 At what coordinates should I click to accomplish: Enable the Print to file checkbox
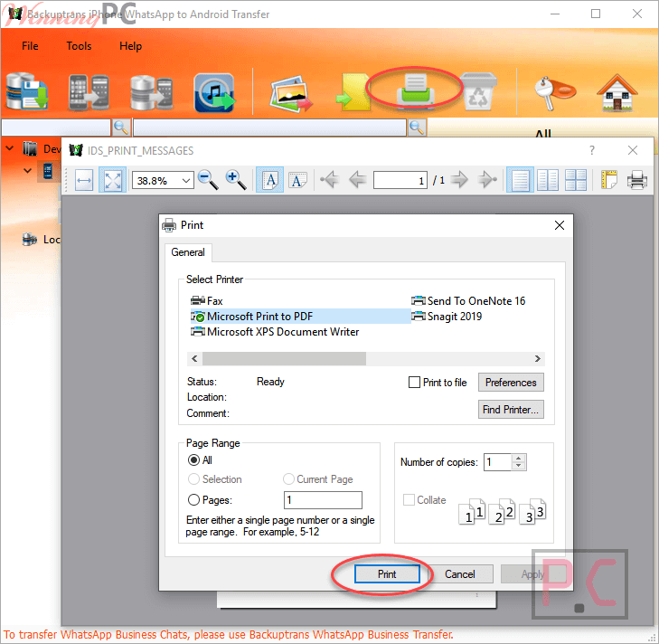pos(414,383)
